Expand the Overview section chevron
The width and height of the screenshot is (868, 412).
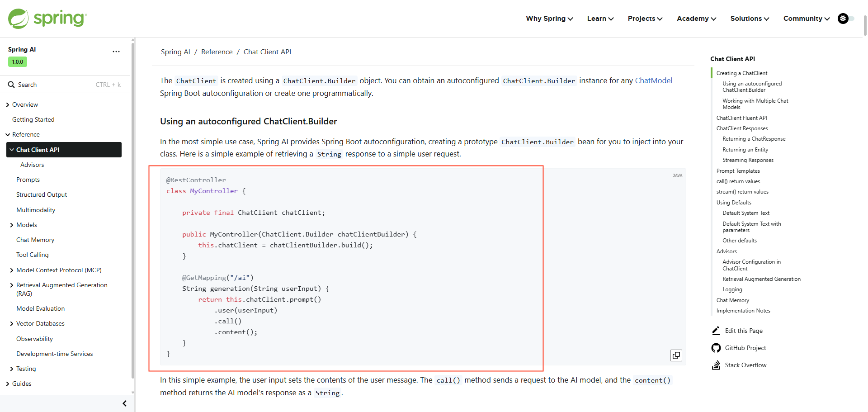pos(8,105)
